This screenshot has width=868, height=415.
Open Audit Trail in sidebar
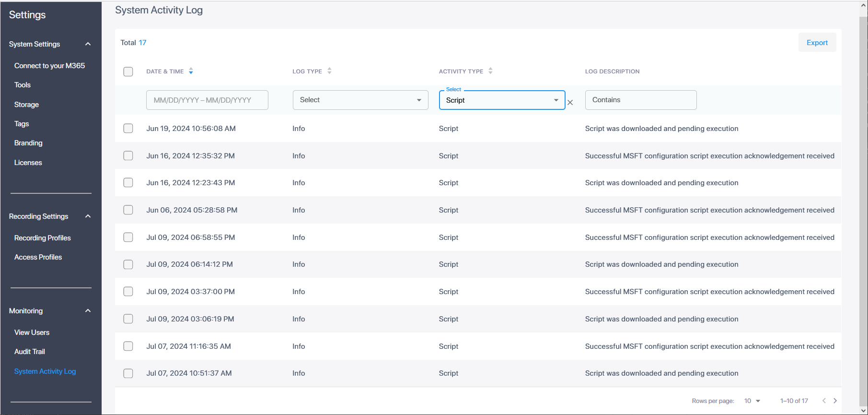[30, 352]
